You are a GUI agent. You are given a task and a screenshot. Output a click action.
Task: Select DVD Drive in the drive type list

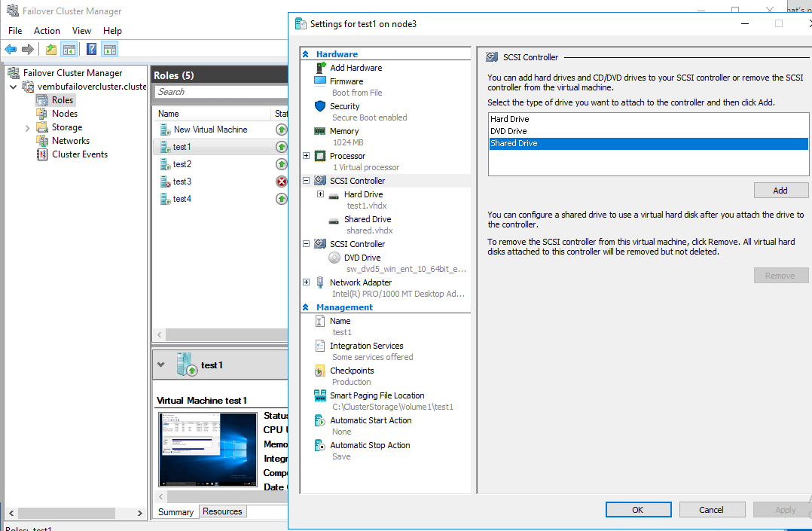coord(648,131)
